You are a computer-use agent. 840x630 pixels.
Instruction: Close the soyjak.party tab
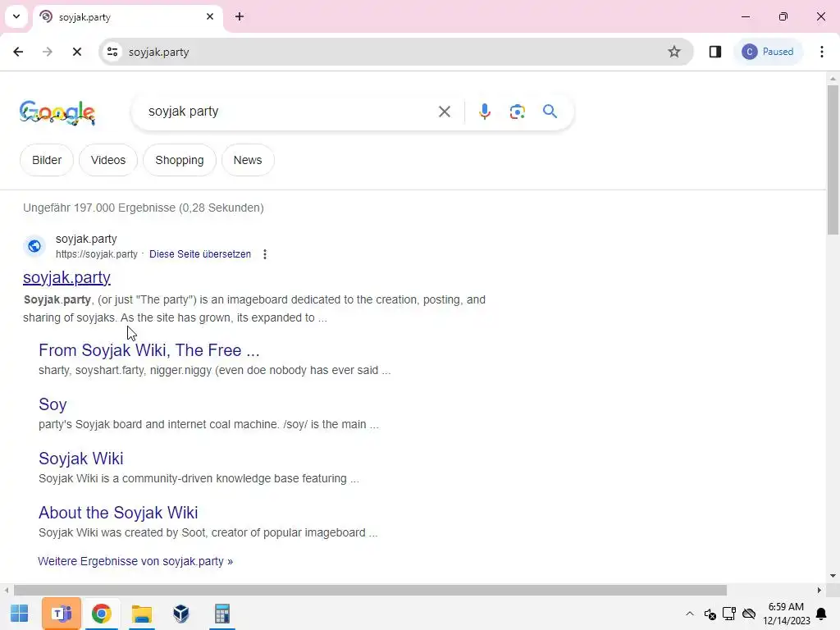[210, 16]
